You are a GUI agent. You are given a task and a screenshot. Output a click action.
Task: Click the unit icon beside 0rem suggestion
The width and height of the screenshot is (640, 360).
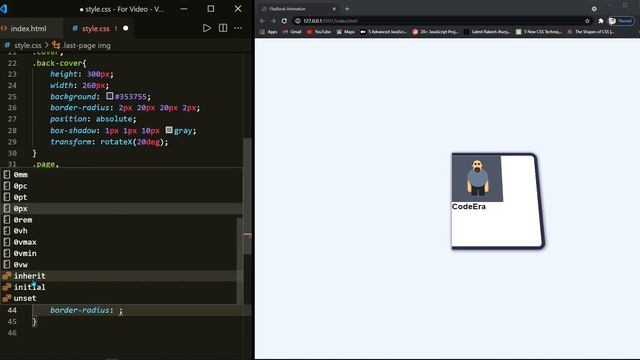click(7, 220)
